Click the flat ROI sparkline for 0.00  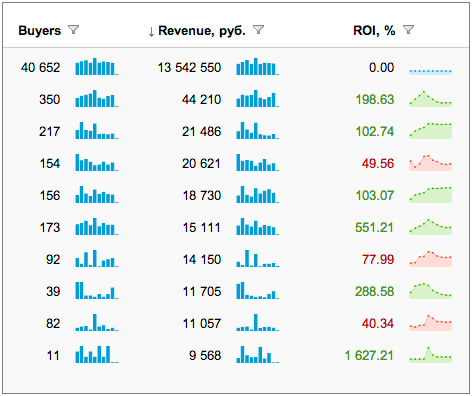pyautogui.click(x=431, y=71)
